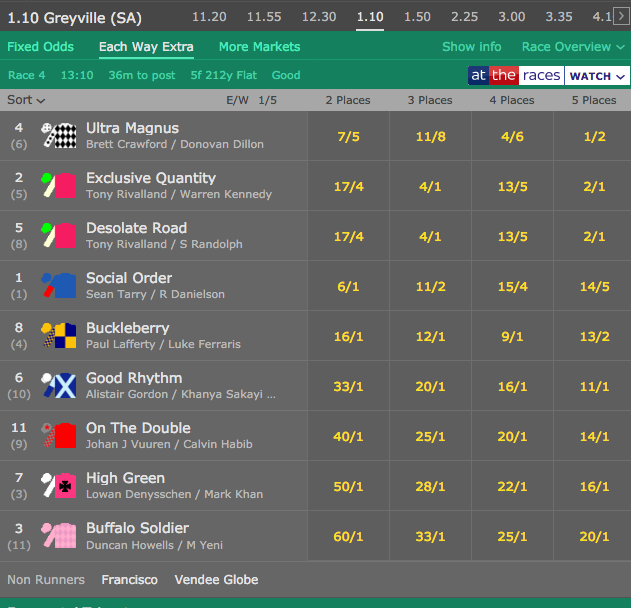The width and height of the screenshot is (631, 608).
Task: Open the Sort dropdown
Action: click(x=26, y=100)
